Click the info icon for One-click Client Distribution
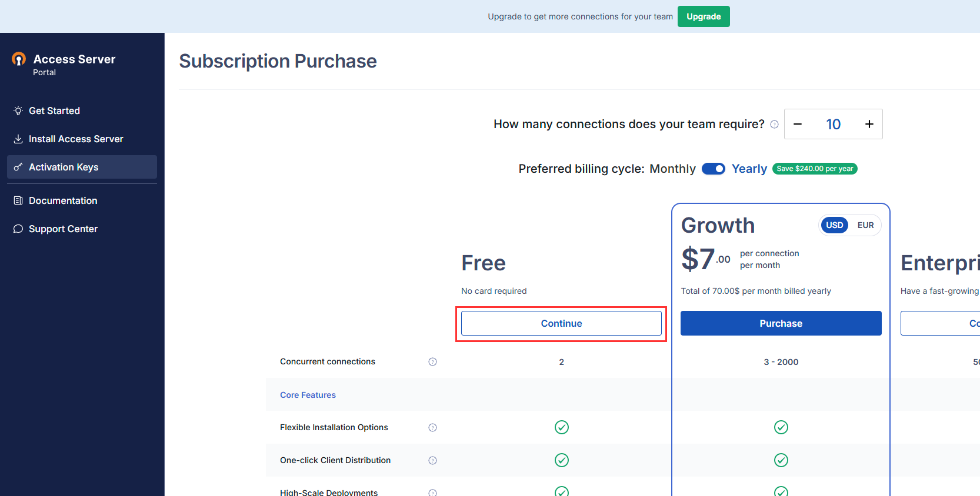Screen dimensions: 980x496 [x=432, y=460]
